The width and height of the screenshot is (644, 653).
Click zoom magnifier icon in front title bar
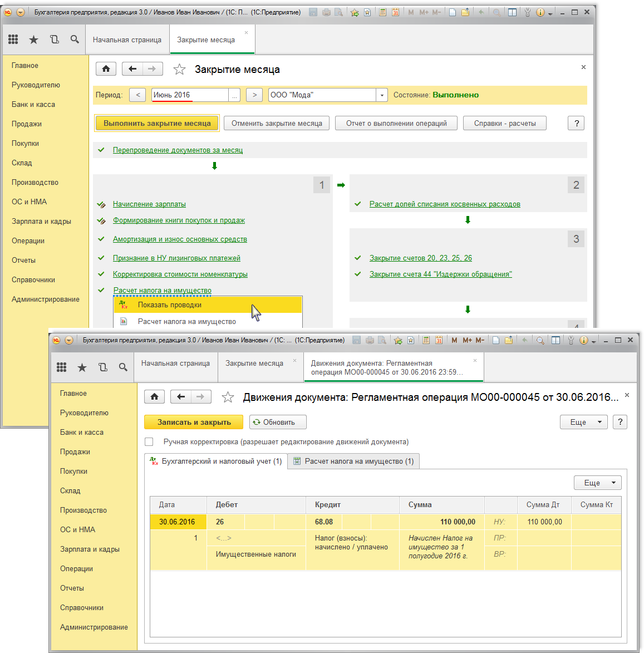click(540, 340)
